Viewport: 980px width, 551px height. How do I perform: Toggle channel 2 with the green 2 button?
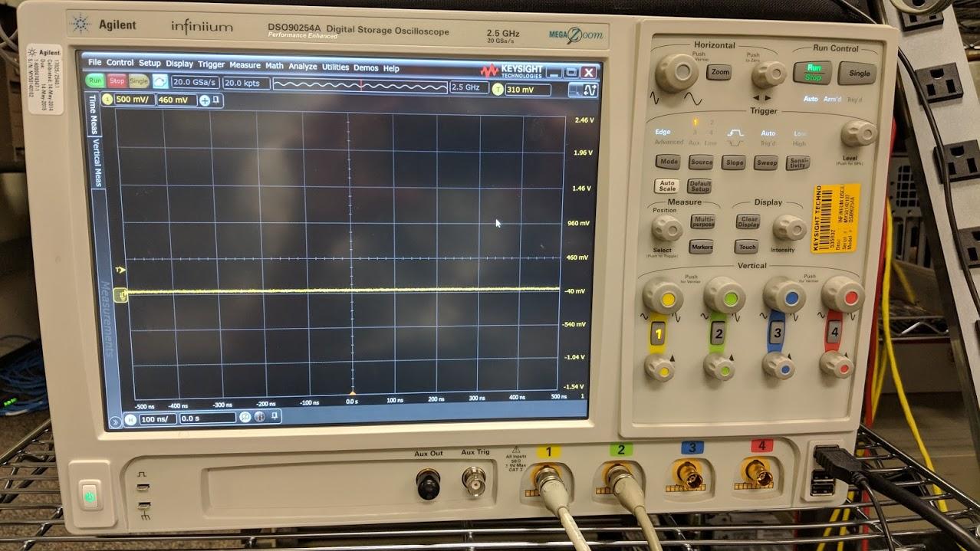click(719, 333)
